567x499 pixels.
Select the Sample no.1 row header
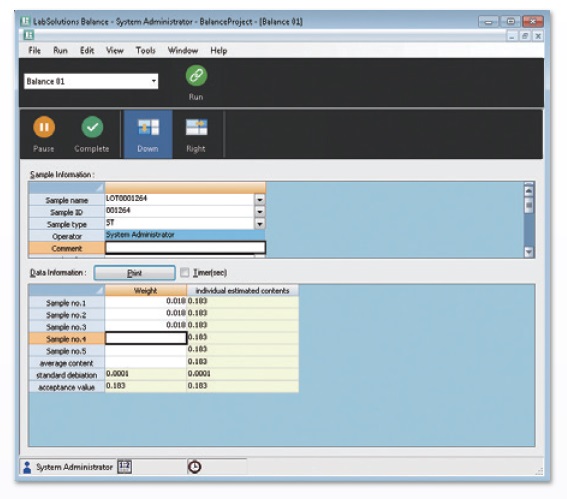point(67,303)
